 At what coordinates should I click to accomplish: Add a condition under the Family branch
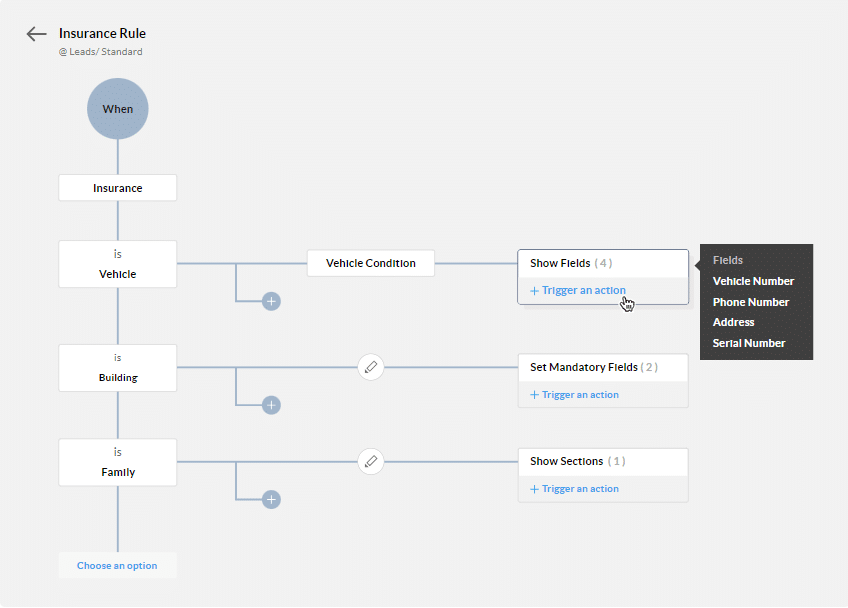point(270,498)
